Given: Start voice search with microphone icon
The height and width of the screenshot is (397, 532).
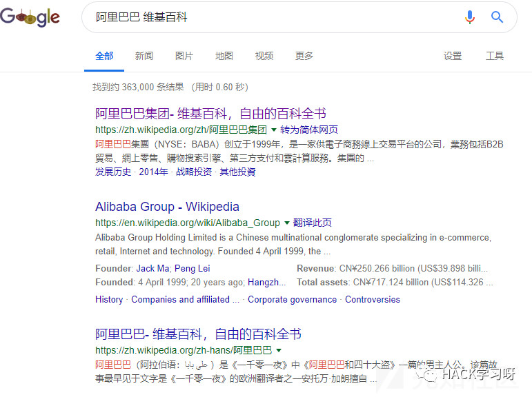Looking at the screenshot, I should [x=470, y=17].
